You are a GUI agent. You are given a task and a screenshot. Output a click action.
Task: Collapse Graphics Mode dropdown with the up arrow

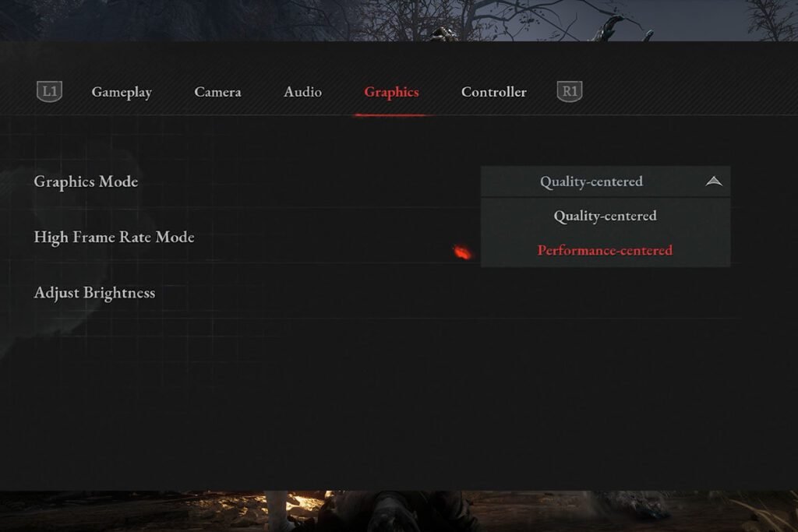pyautogui.click(x=714, y=181)
